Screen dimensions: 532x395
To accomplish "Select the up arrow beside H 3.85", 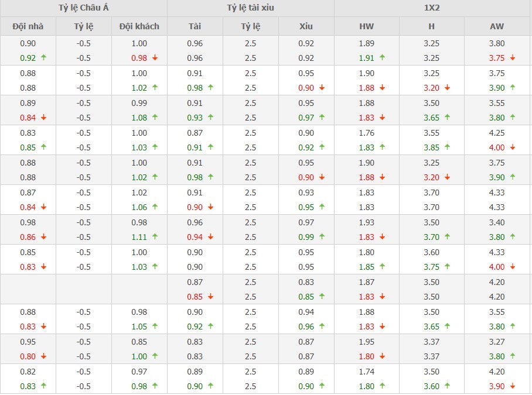I will (448, 147).
